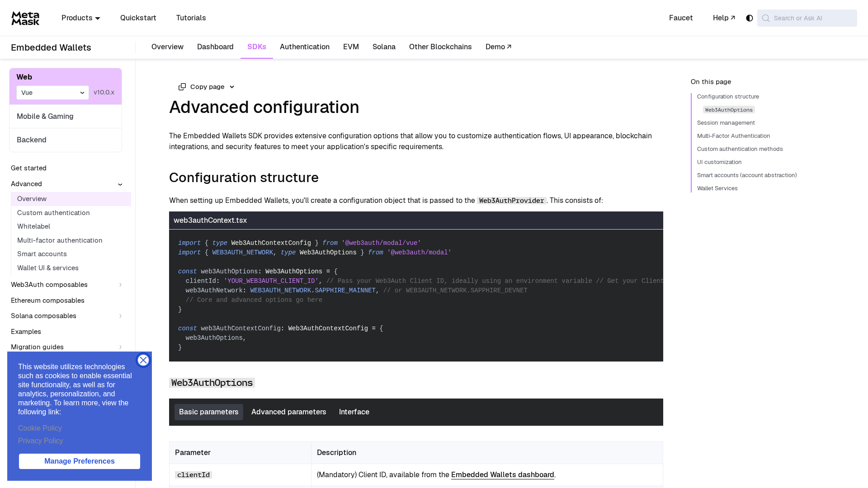
Task: Open the Privacy Policy link
Action: click(x=41, y=441)
